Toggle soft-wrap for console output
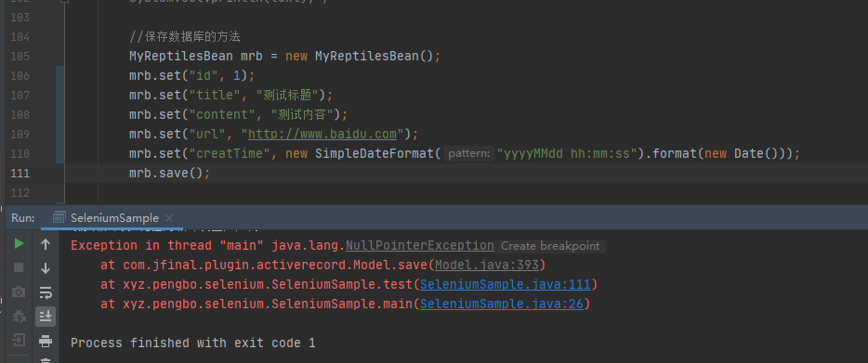Viewport: 868px width, 363px height. (x=46, y=292)
